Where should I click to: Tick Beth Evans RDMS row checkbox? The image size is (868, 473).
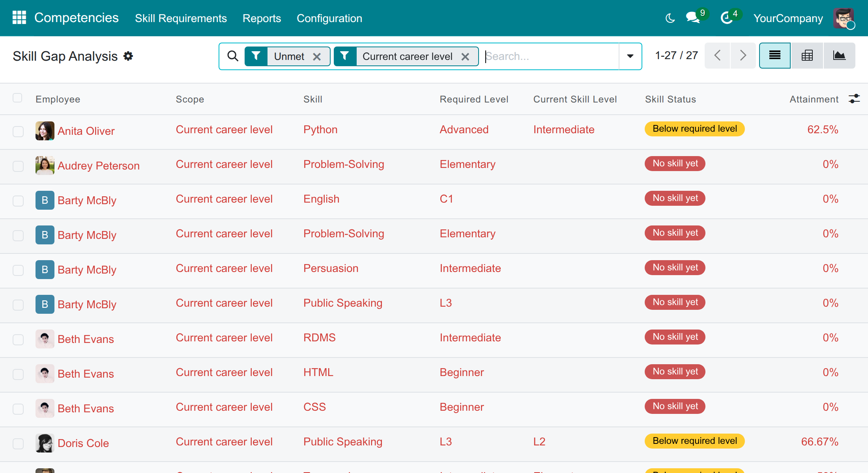[18, 340]
